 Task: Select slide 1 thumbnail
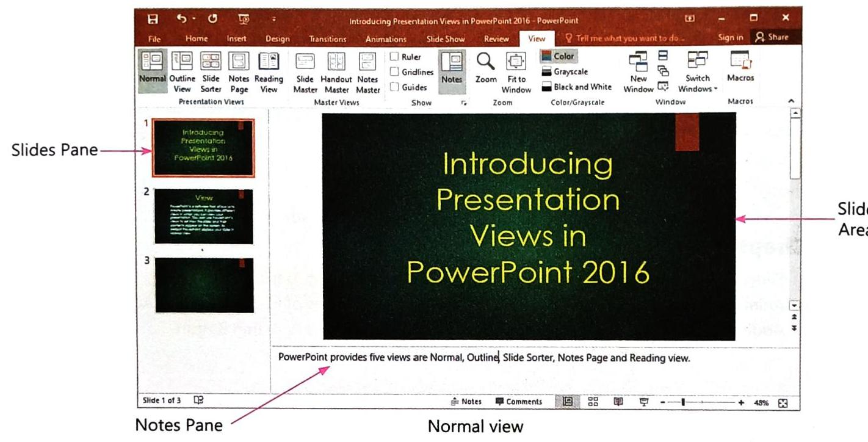[203, 148]
